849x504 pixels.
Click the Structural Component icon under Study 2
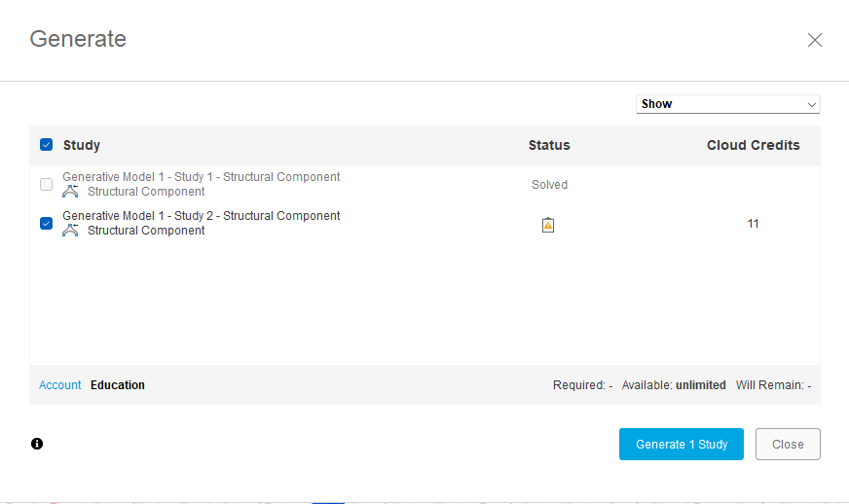(x=70, y=231)
